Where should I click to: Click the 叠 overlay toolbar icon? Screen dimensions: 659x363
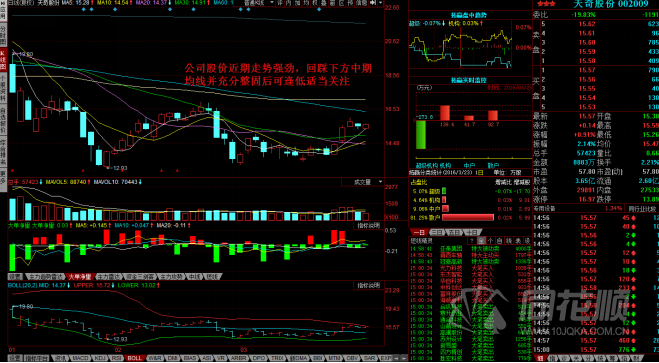[x=324, y=3]
